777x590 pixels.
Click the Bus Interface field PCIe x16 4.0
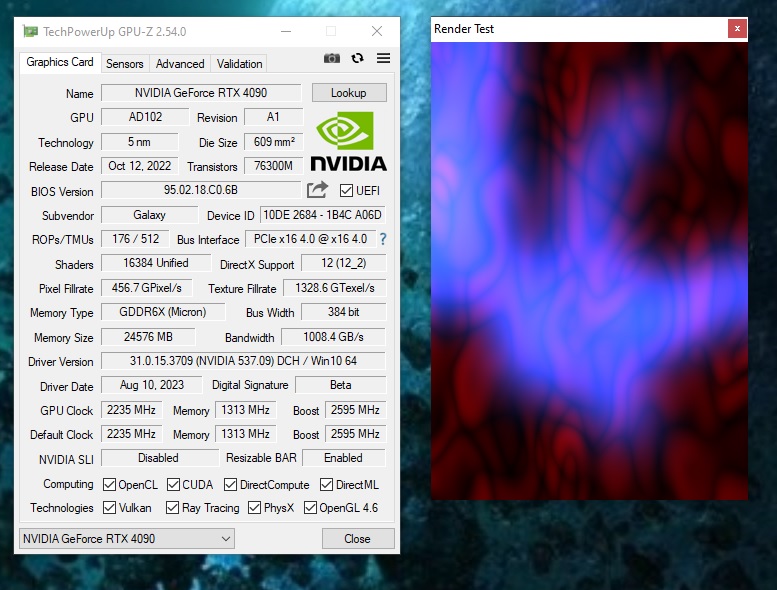click(310, 239)
